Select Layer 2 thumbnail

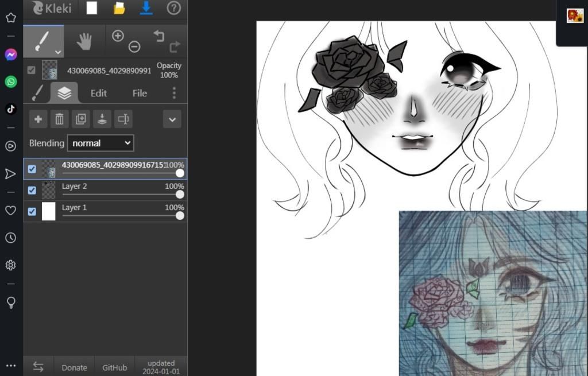point(49,190)
